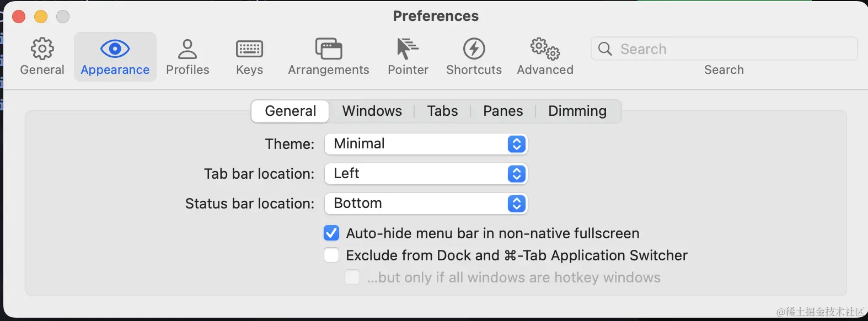Open the Status bar location dropdown
The width and height of the screenshot is (868, 321).
pos(426,204)
